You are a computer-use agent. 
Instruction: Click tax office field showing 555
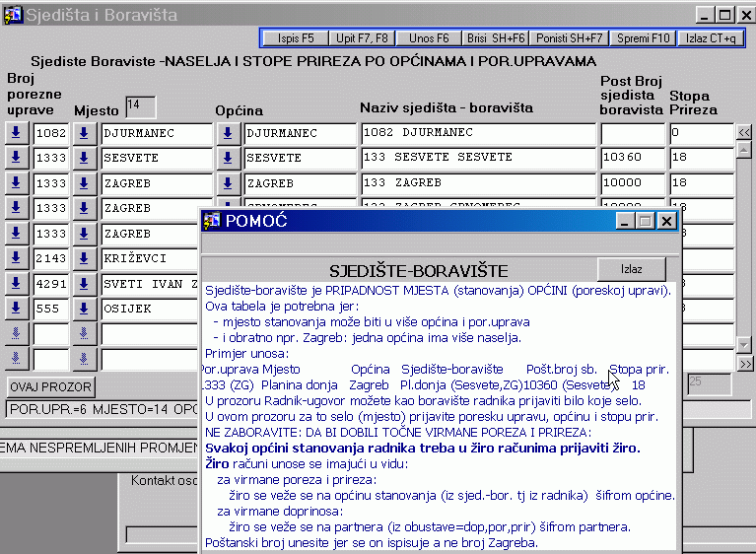pos(51,310)
